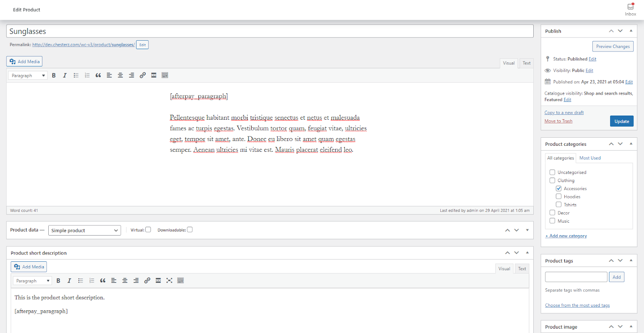This screenshot has width=644, height=333.
Task: Collapse the Product data panel
Action: (x=527, y=230)
